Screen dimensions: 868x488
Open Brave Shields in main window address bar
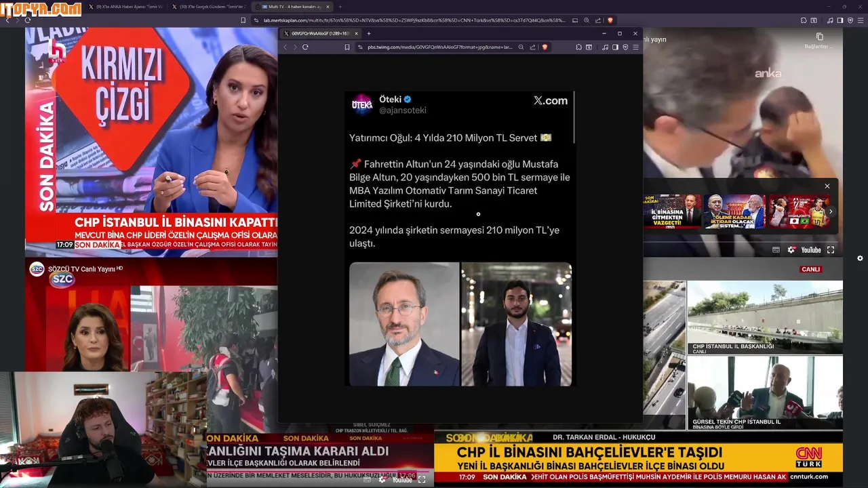pos(610,20)
